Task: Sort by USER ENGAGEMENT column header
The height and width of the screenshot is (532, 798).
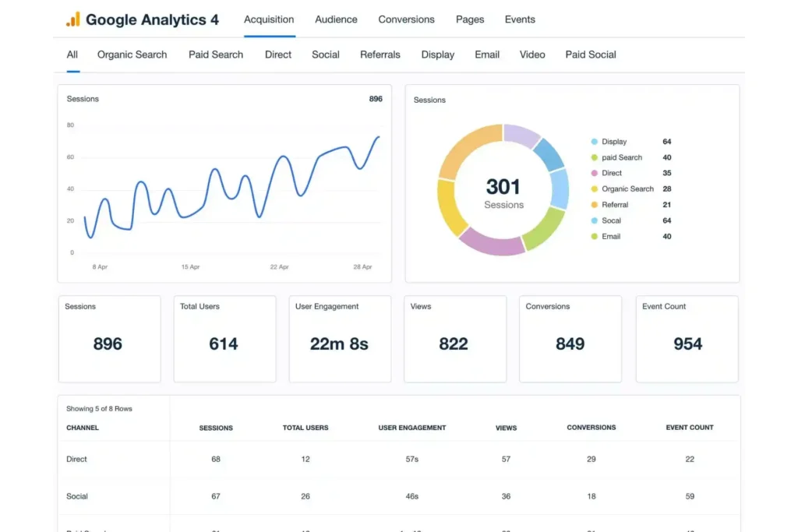Action: [x=412, y=428]
